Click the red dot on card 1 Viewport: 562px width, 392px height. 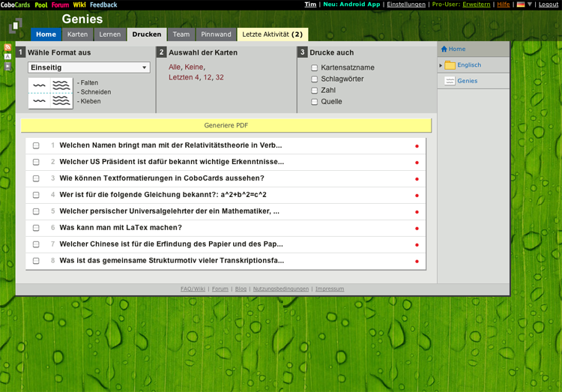(417, 146)
